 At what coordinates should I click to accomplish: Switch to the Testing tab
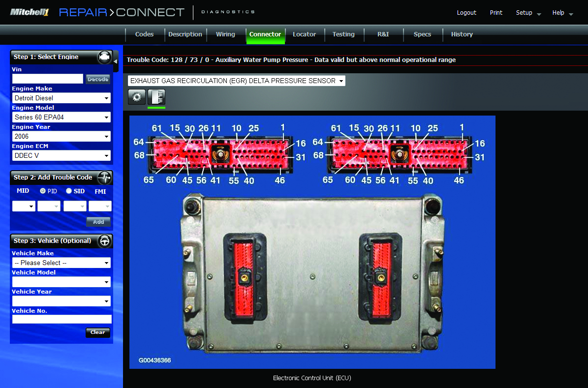[x=343, y=34]
